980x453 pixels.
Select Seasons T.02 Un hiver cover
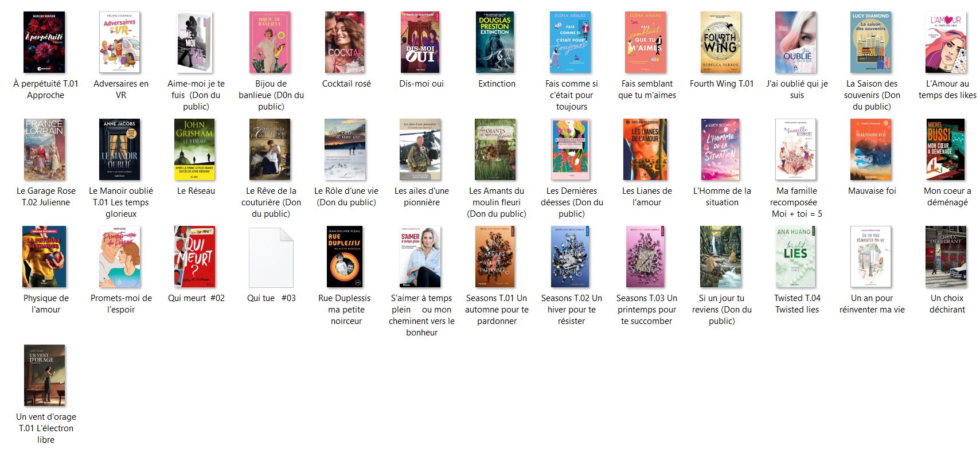pyautogui.click(x=571, y=257)
